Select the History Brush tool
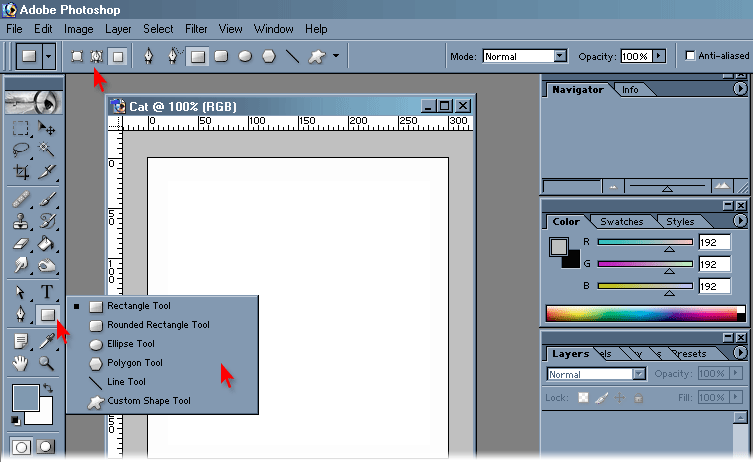 (47, 221)
